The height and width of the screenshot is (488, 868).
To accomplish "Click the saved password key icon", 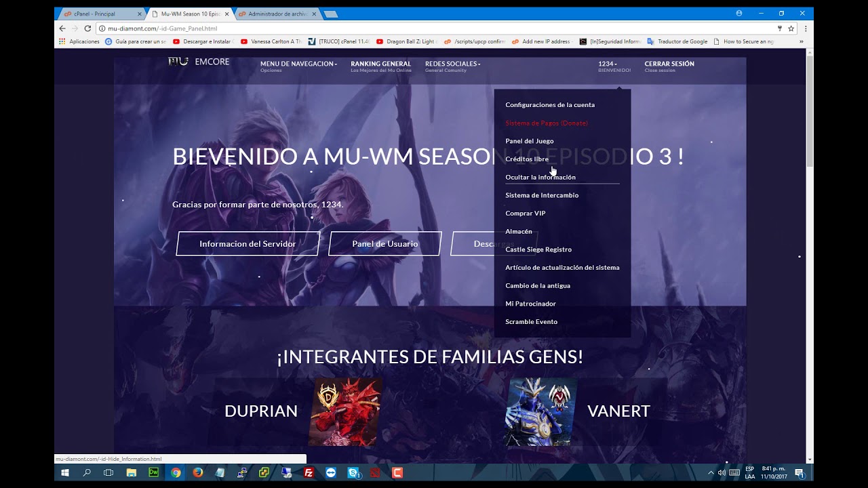I will [780, 28].
